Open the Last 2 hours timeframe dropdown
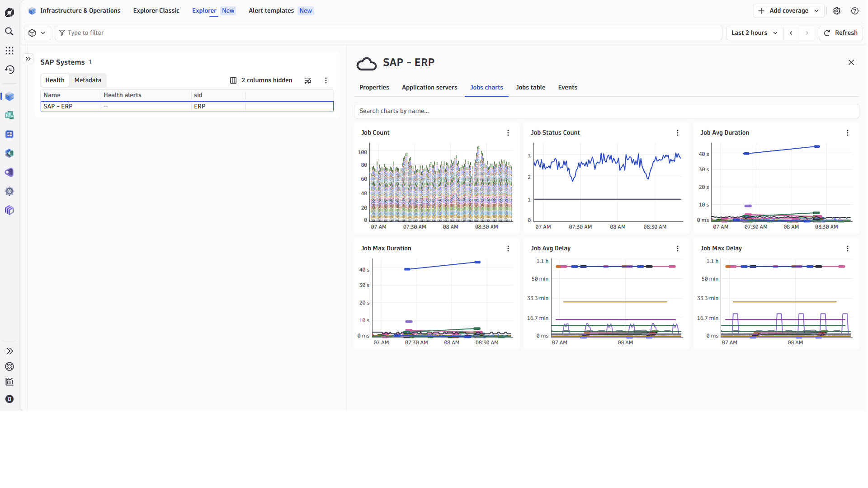 click(754, 33)
